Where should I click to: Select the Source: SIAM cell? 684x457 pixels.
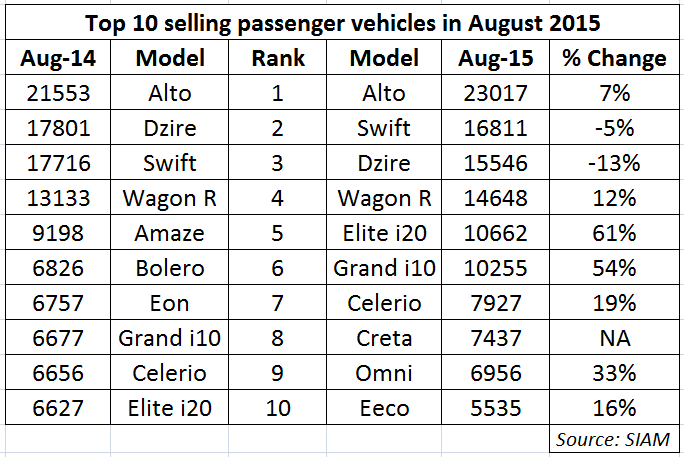point(613,438)
